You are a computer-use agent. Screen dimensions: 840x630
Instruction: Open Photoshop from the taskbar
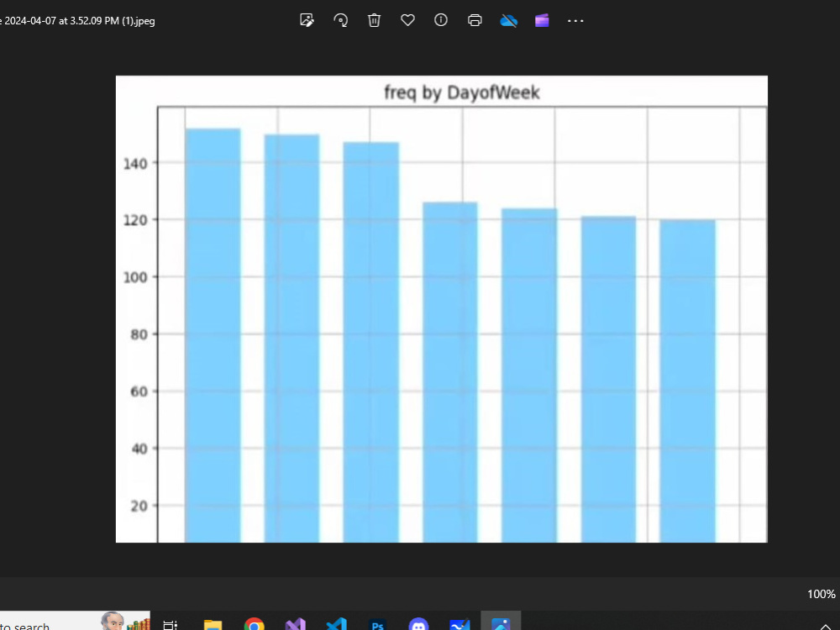pyautogui.click(x=378, y=625)
